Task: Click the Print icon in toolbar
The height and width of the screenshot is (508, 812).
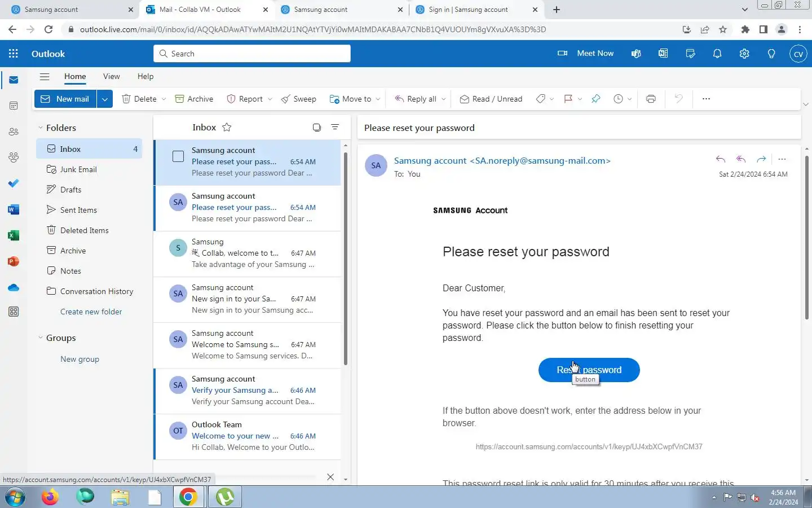Action: 651,99
